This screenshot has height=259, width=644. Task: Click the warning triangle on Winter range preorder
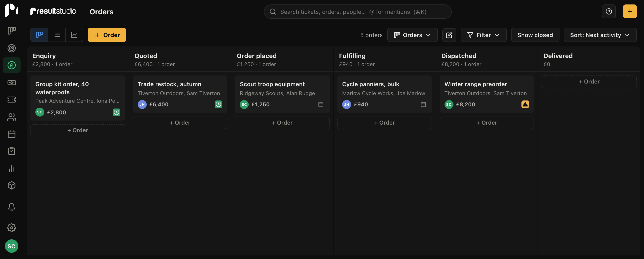[x=525, y=104]
